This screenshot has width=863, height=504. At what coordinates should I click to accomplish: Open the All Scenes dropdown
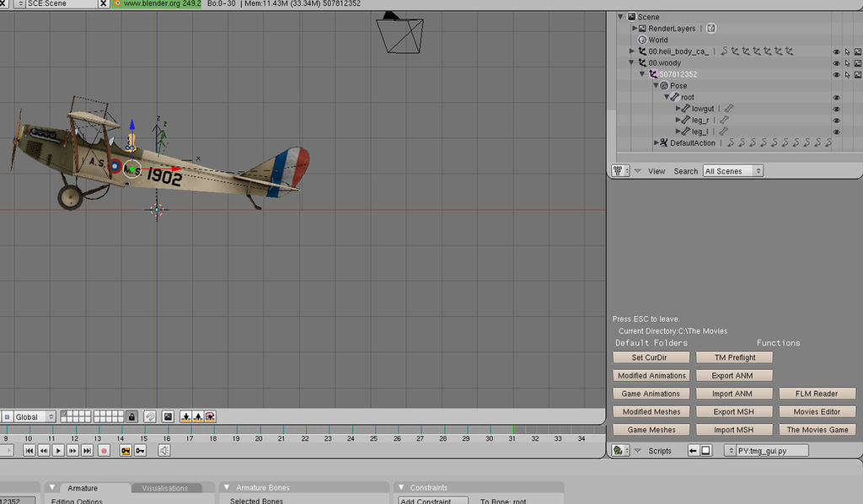pyautogui.click(x=733, y=171)
